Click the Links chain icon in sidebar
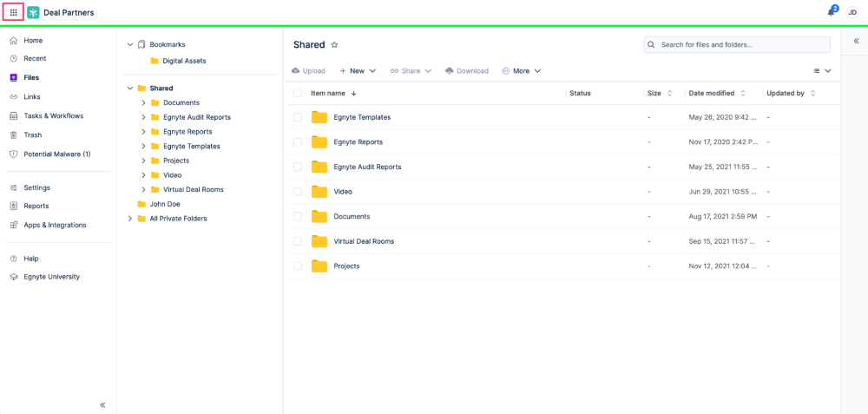 14,97
